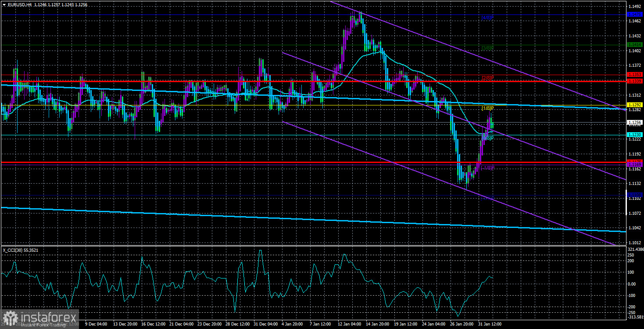
Task: Click the 1.1012 price axis value
Action: click(x=635, y=243)
